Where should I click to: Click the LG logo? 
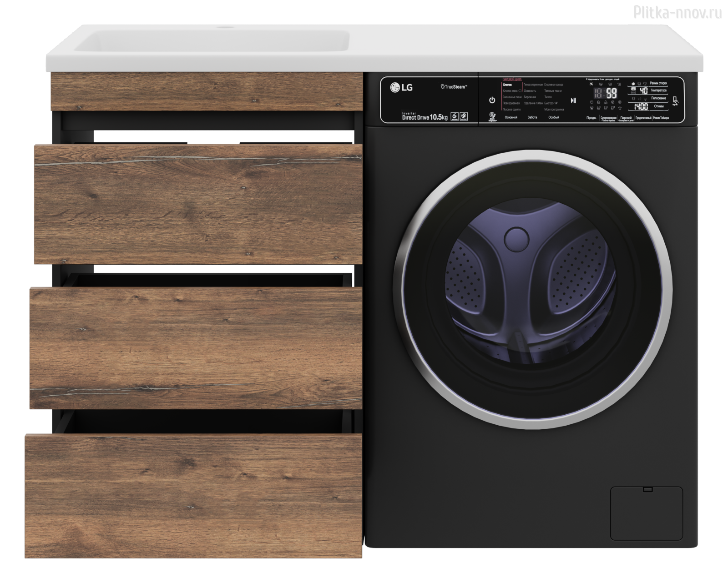(401, 87)
